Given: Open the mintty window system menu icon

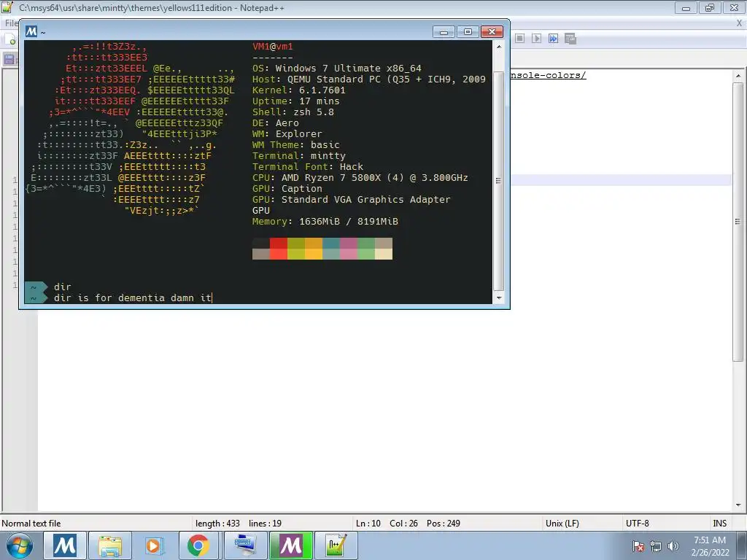Looking at the screenshot, I should click(x=31, y=31).
